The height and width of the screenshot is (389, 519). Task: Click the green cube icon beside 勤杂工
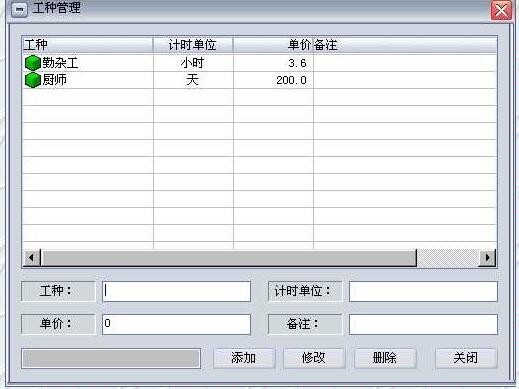pyautogui.click(x=33, y=63)
